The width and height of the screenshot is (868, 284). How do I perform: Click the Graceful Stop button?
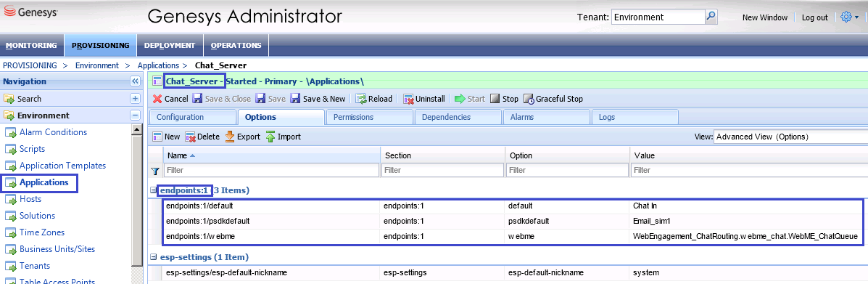click(x=553, y=99)
